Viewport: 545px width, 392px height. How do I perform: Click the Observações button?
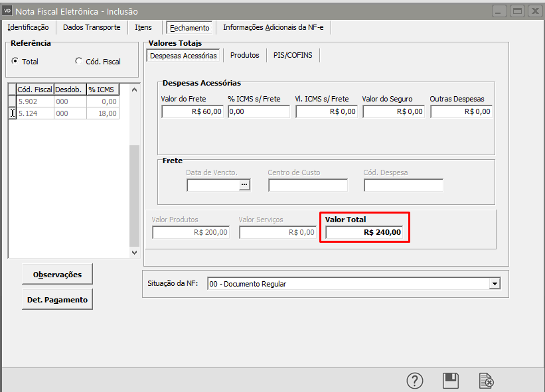57,274
